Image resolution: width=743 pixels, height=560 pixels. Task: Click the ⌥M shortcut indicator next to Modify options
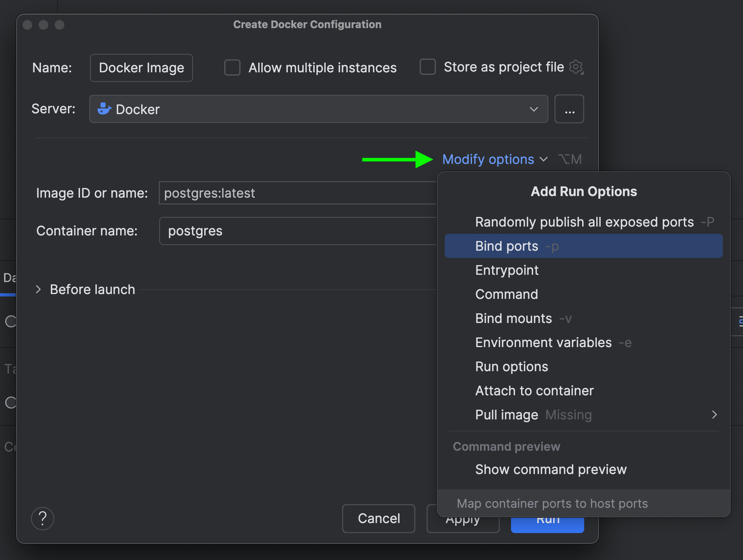(570, 159)
